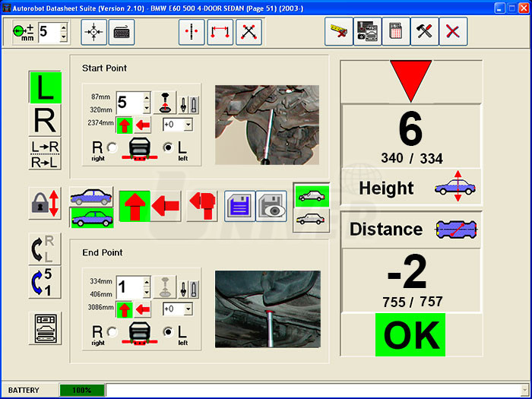Select the R right radio in Start Point
This screenshot has width=532, height=399.
(112, 147)
